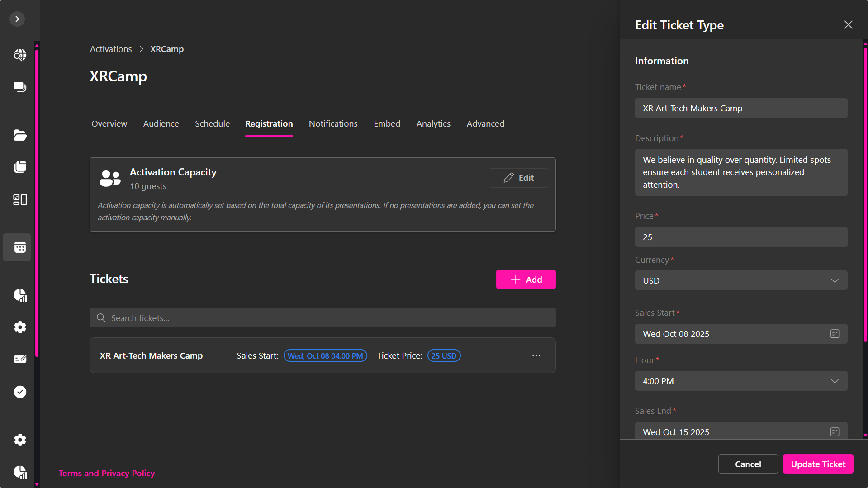
Task: Click the Search tickets input field
Action: (323, 318)
